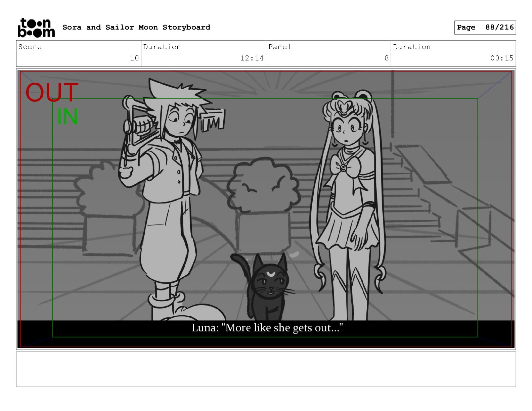Screen dimensions: 532x411
Task: Click the panel duration value "00:15"
Action: (502, 58)
